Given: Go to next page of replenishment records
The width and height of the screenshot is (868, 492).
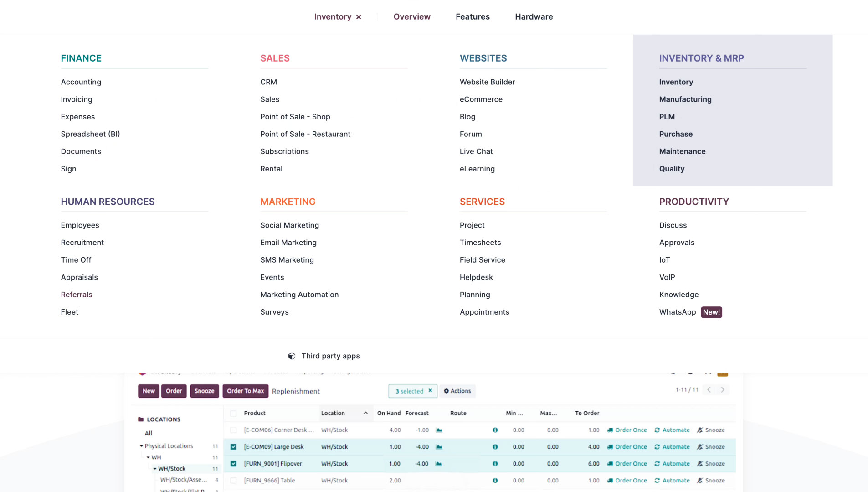Looking at the screenshot, I should pos(723,390).
